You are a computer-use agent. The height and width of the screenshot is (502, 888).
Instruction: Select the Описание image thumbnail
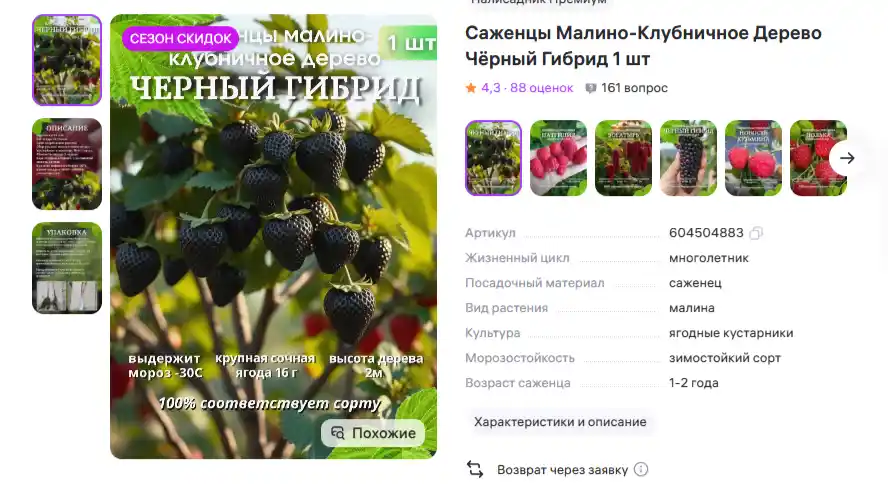(x=67, y=164)
